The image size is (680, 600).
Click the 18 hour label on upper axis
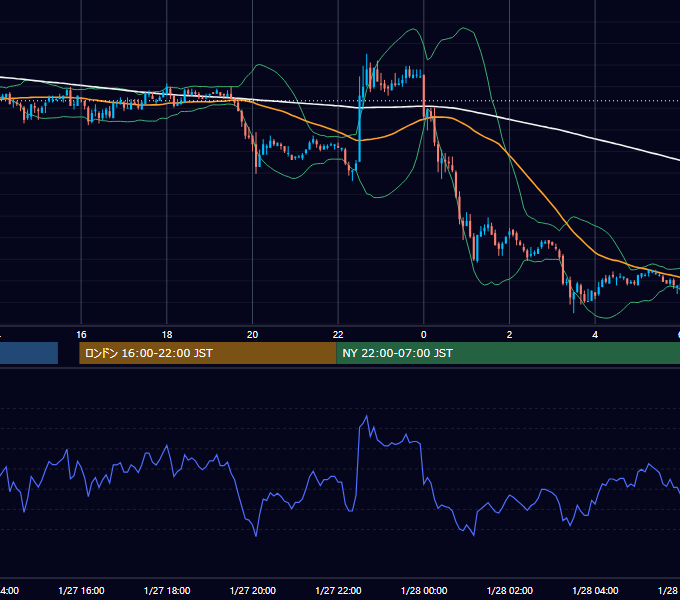coord(167,335)
